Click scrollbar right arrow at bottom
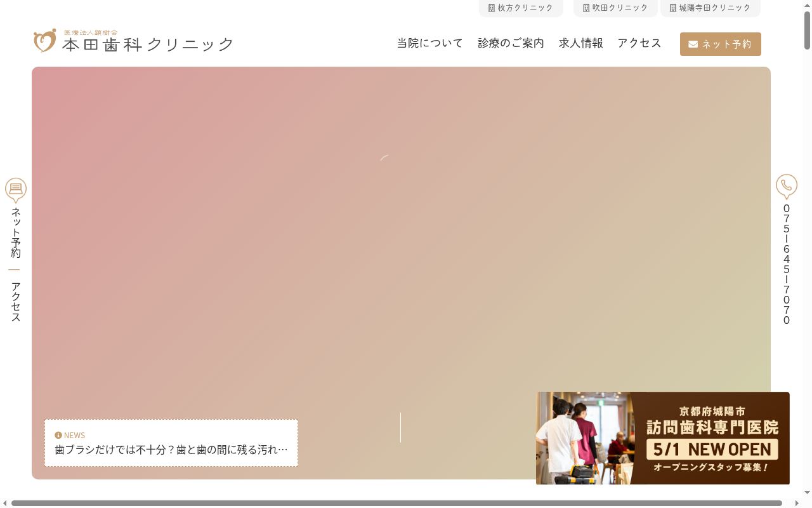Screen dimensions: 812x508 (x=797, y=504)
